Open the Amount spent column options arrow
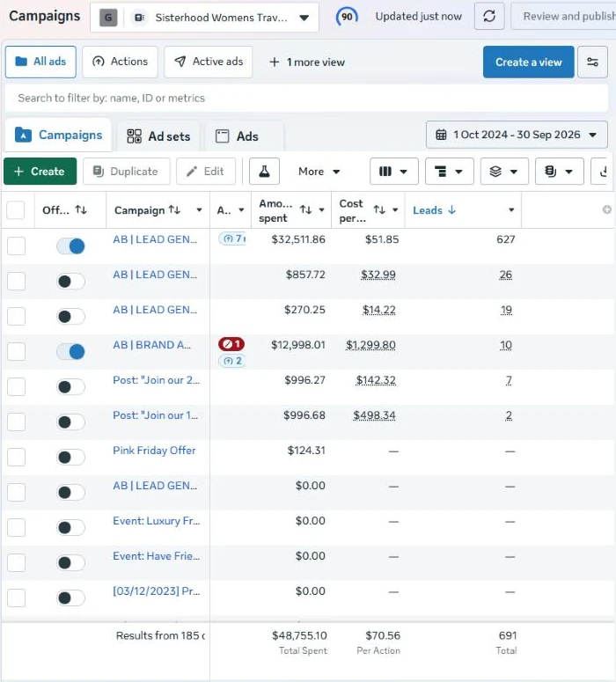Image resolution: width=616 pixels, height=682 pixels. (x=321, y=210)
